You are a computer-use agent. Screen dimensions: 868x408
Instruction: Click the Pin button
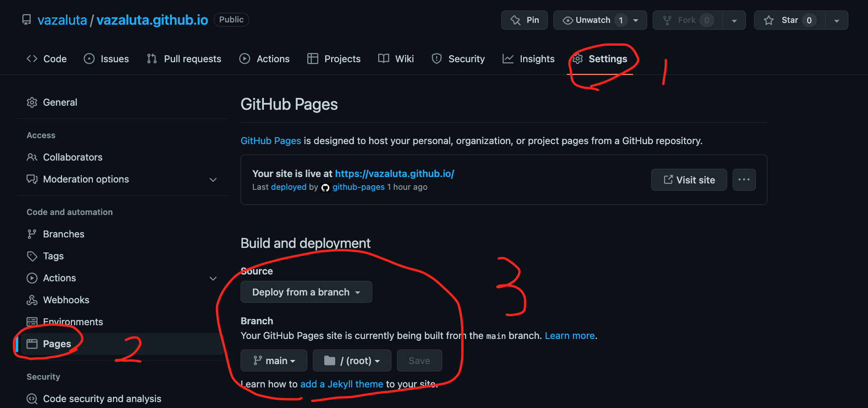[525, 20]
